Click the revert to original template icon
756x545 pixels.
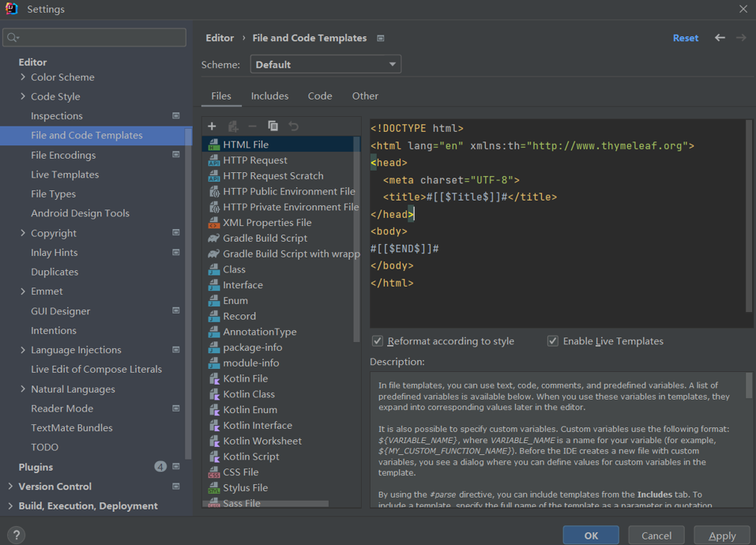coord(293,126)
